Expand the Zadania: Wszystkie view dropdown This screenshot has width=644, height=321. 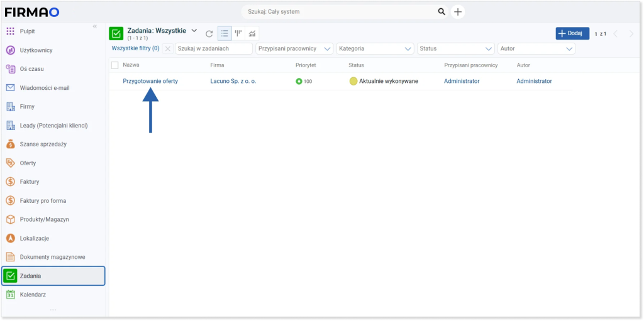point(194,31)
